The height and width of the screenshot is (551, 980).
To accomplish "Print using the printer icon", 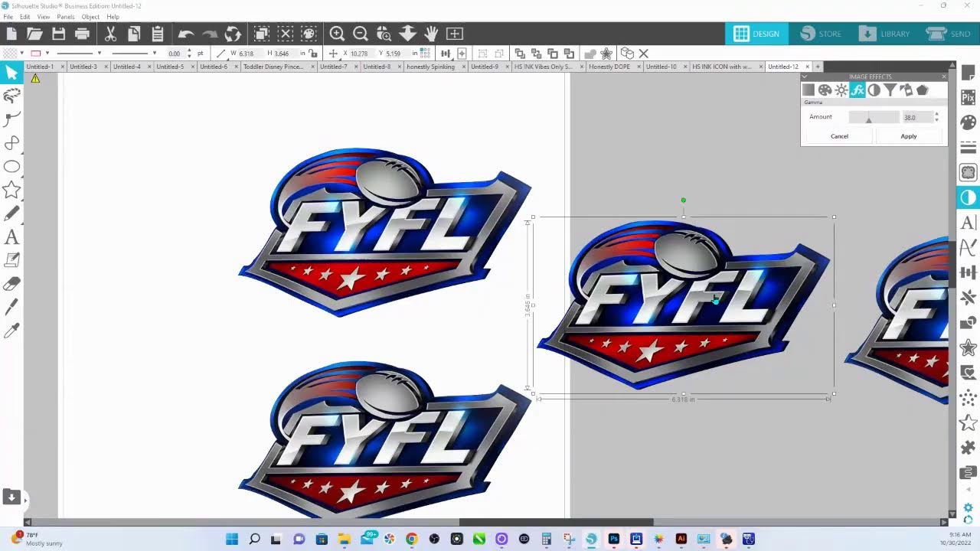I will coord(82,34).
